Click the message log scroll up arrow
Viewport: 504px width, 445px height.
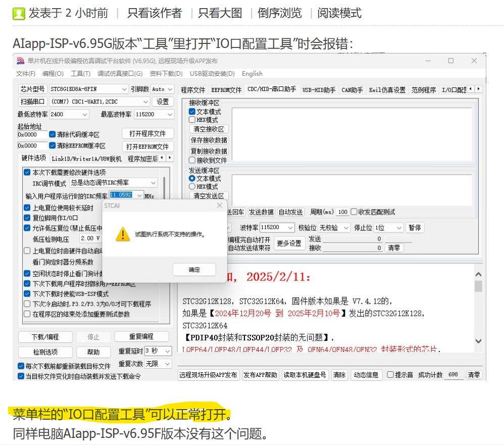[478, 274]
